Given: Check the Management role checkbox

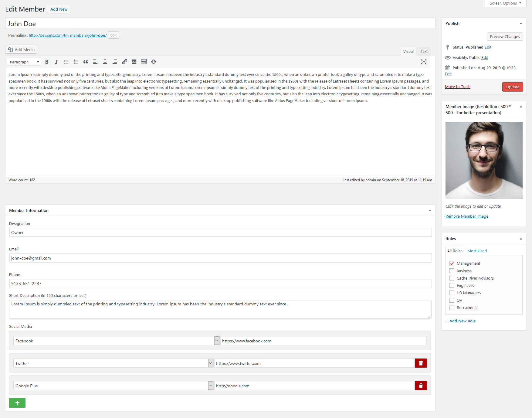Looking at the screenshot, I should click(452, 263).
